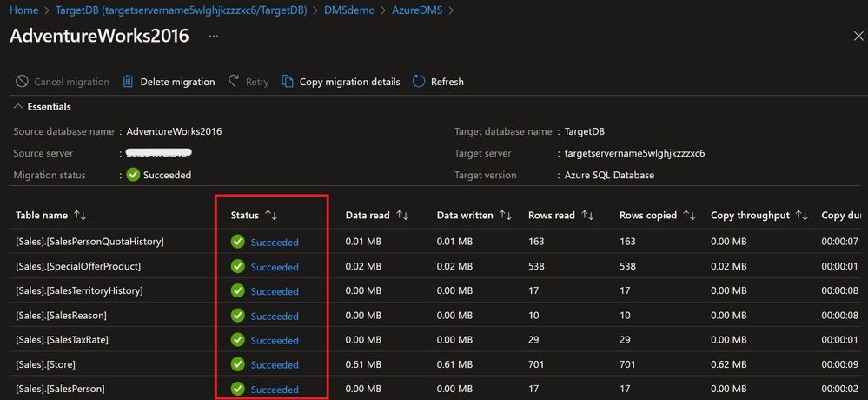The height and width of the screenshot is (400, 868).
Task: Click green check icon for Store row
Action: click(x=237, y=364)
